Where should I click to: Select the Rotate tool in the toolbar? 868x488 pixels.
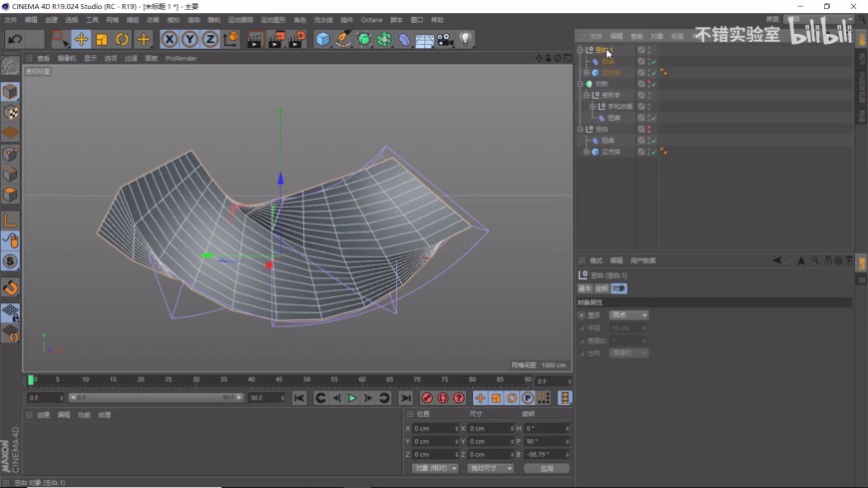point(122,39)
